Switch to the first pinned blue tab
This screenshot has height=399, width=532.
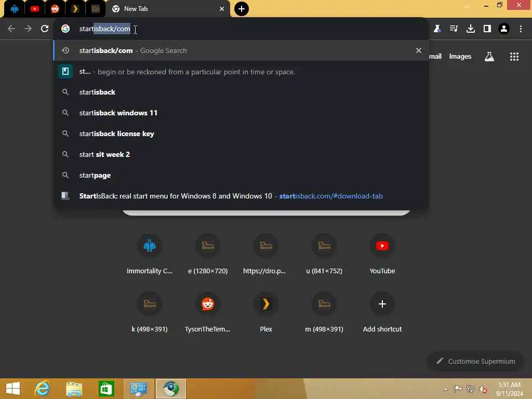point(14,9)
